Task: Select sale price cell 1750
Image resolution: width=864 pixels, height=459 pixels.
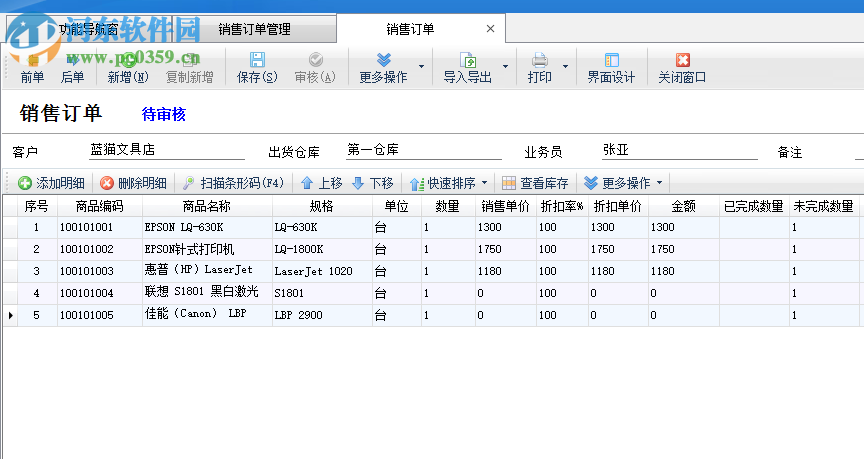Action: point(505,249)
